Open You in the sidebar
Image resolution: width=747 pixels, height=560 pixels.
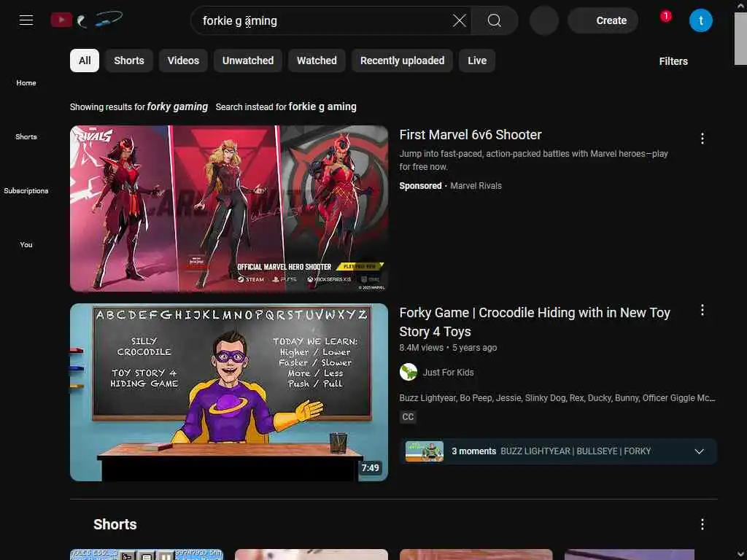(x=26, y=244)
